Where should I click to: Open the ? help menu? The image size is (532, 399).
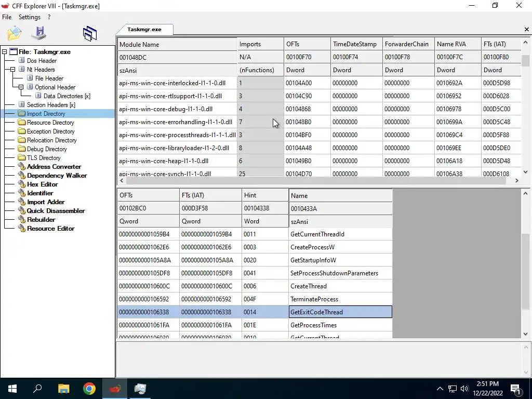point(49,17)
